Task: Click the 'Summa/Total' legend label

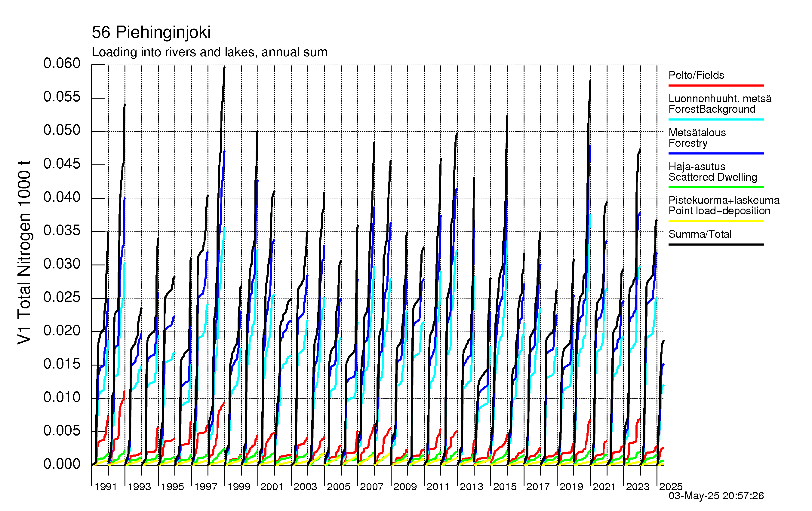Action: click(700, 234)
